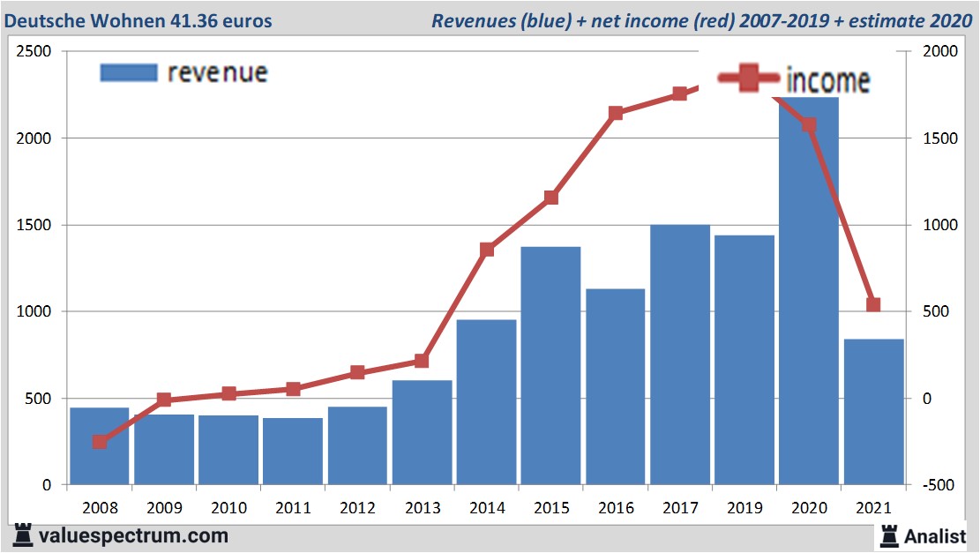Screen dimensions: 980x553
Task: Select the Deutsche Wohnen 41.36 euros title
Action: click(138, 19)
